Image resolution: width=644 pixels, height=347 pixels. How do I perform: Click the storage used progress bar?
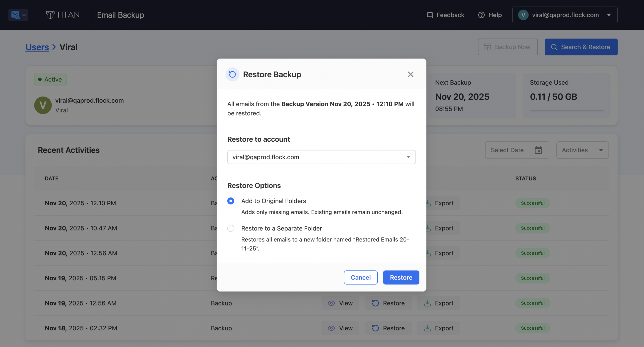566,110
